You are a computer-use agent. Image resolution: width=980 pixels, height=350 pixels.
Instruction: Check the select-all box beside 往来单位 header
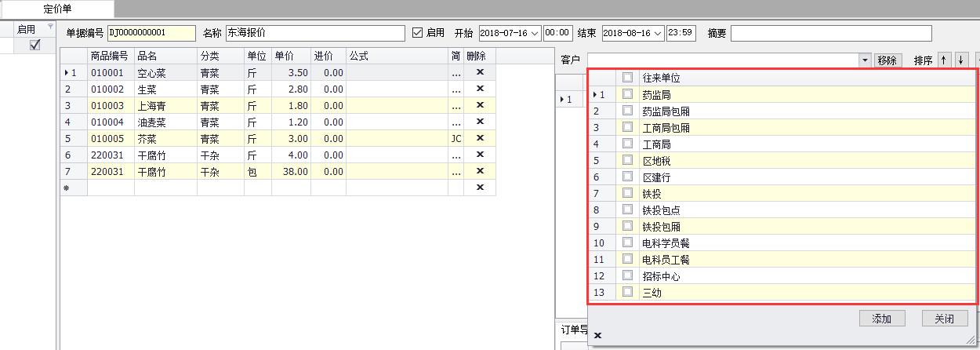coord(627,78)
